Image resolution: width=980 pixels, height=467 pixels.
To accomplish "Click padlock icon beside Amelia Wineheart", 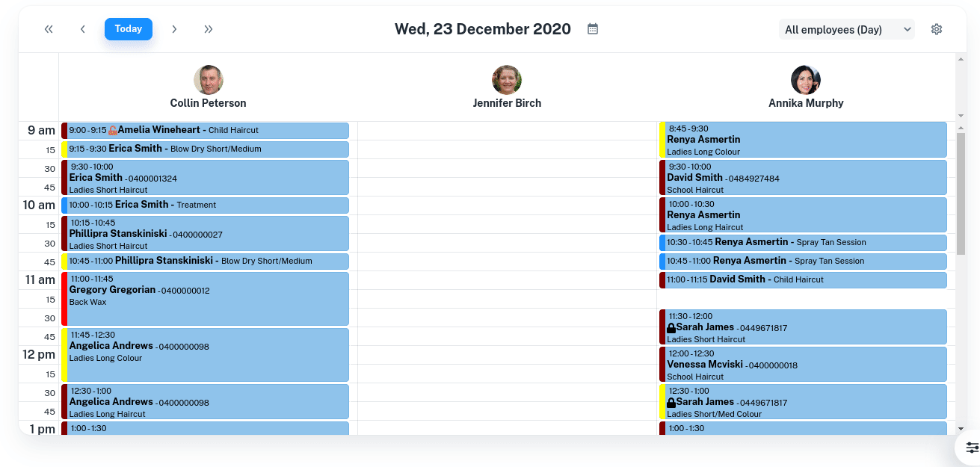I will pyautogui.click(x=113, y=131).
